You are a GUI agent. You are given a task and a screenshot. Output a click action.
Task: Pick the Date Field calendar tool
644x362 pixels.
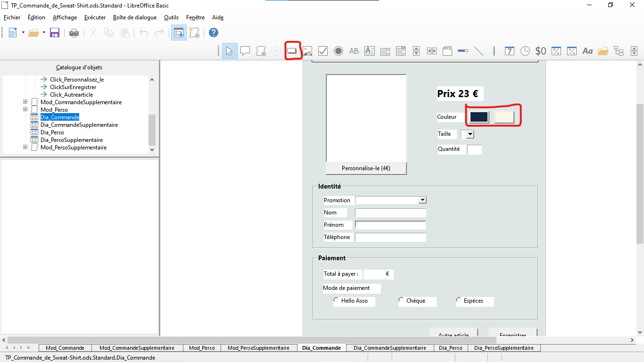(x=510, y=51)
